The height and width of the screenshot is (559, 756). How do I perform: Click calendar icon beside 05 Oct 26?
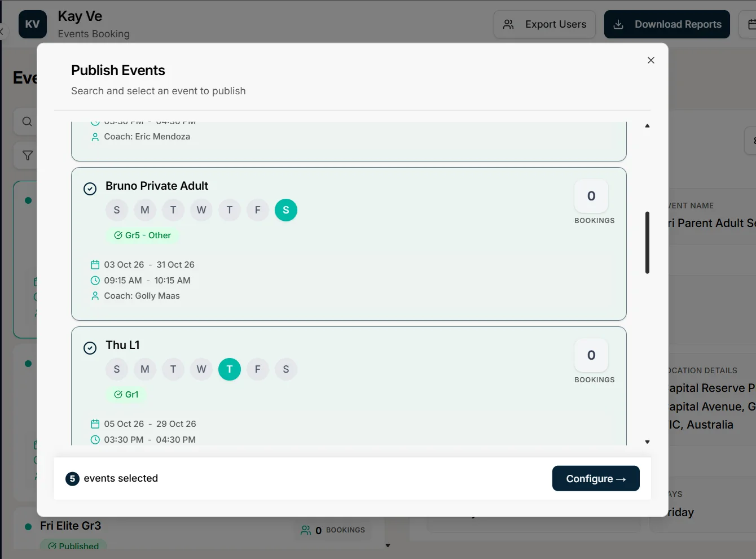[95, 424]
